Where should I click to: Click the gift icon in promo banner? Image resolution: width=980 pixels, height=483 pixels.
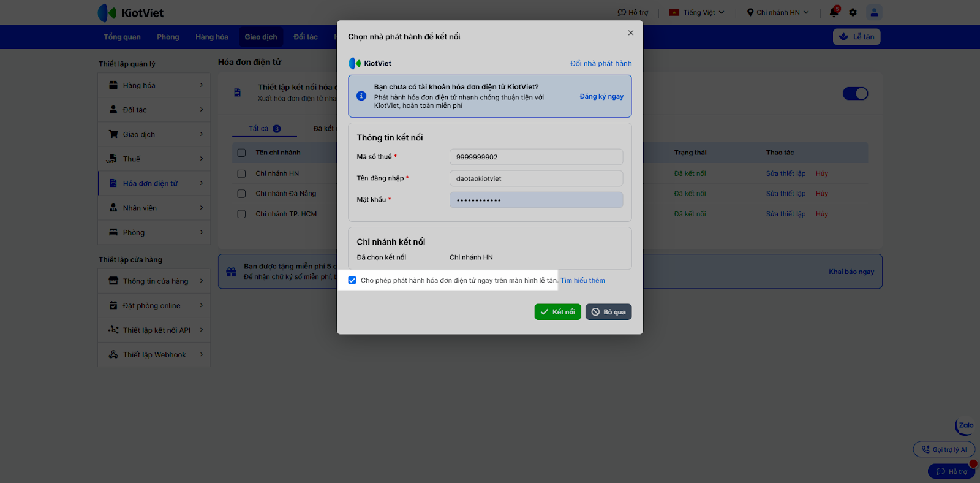click(x=231, y=272)
